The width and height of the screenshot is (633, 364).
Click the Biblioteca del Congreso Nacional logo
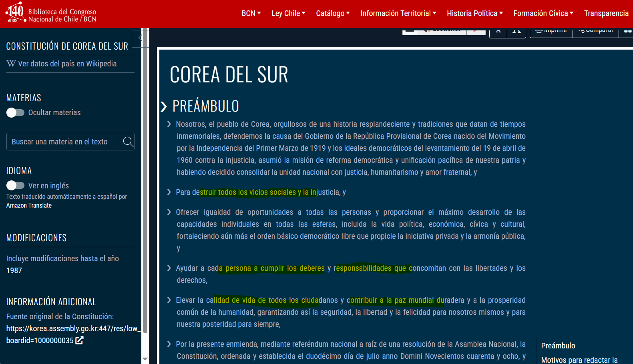[51, 13]
